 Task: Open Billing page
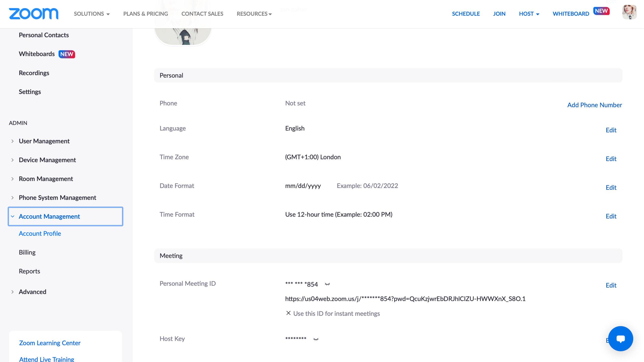click(27, 252)
